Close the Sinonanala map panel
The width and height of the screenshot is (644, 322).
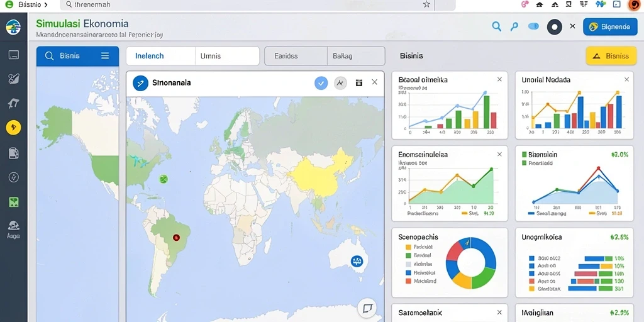click(x=375, y=82)
